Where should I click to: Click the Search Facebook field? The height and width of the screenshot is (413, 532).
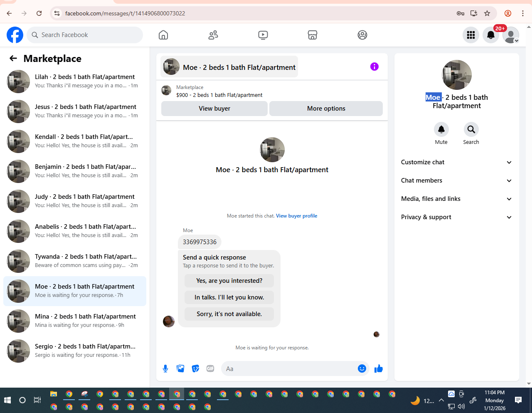(85, 35)
